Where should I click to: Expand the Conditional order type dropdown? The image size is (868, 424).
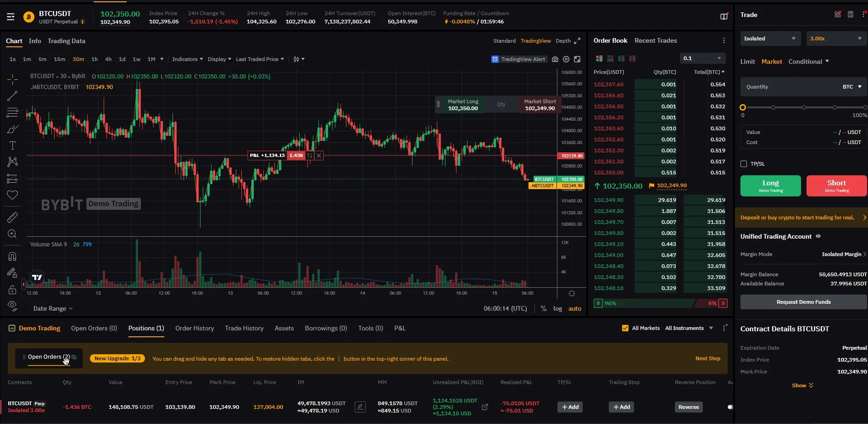(809, 61)
